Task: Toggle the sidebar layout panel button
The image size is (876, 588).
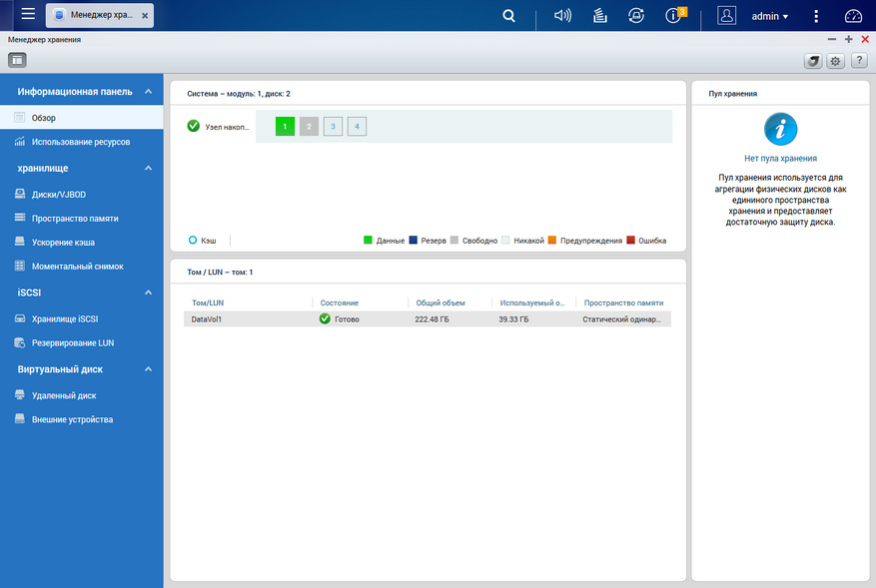Action: (17, 60)
